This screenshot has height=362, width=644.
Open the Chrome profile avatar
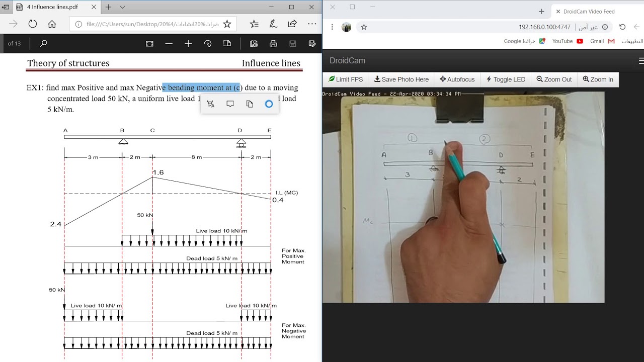[346, 27]
